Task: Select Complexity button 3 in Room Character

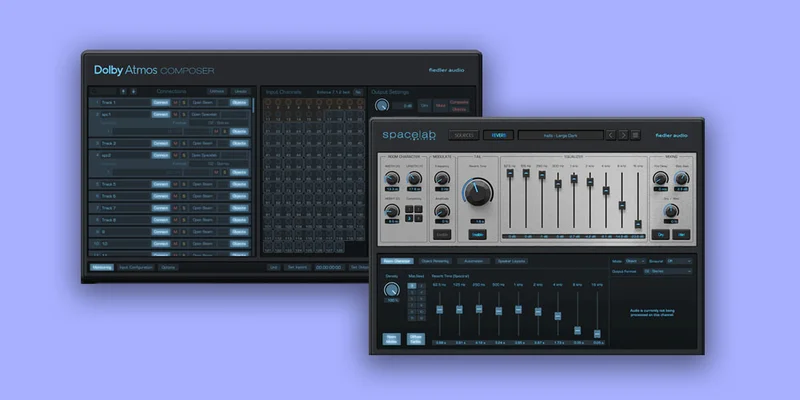Action: click(x=409, y=218)
